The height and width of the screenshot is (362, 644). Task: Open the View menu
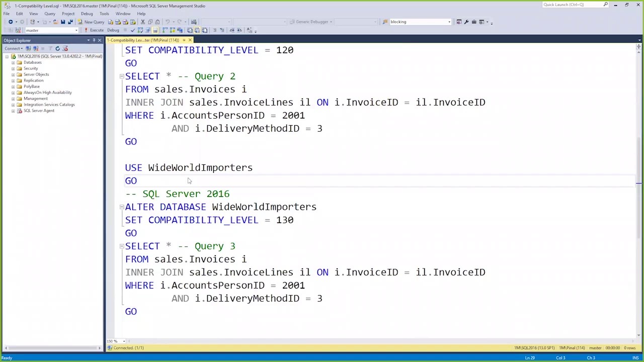[33, 14]
